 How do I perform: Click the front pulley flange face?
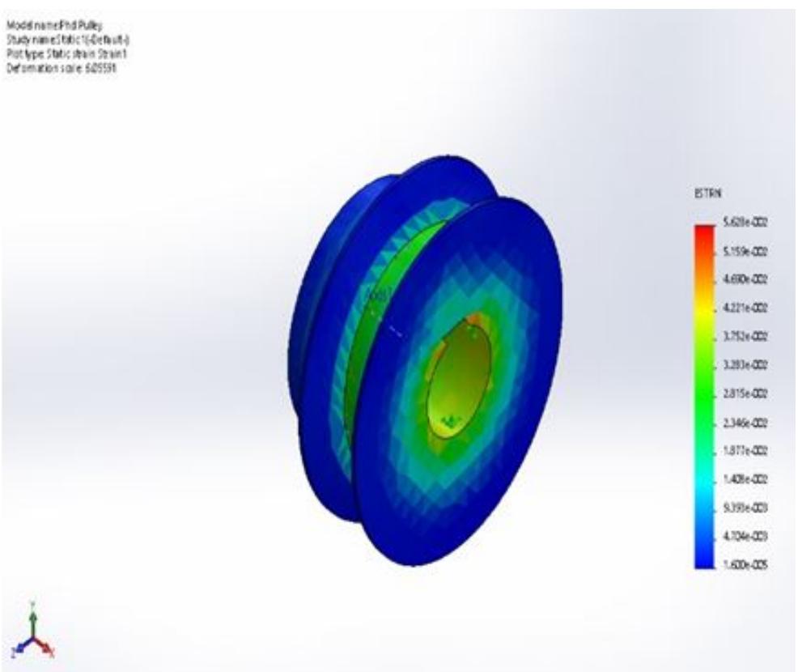[457, 381]
